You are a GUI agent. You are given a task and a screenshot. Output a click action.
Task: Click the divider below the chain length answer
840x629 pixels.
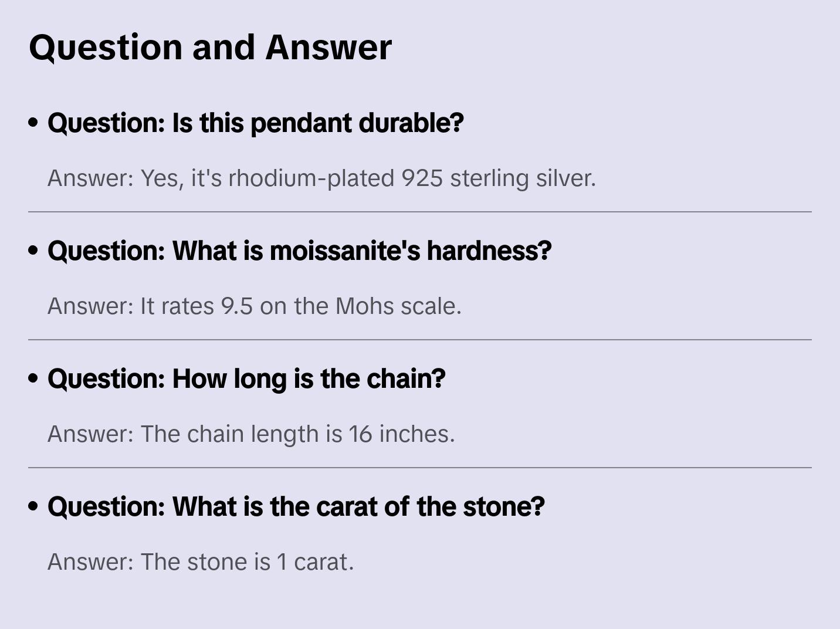click(420, 468)
